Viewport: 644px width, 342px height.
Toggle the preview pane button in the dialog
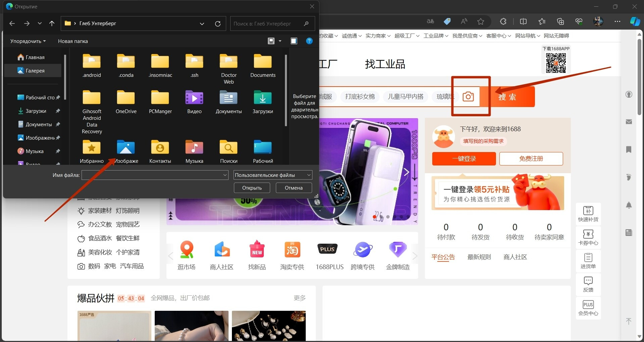(x=294, y=41)
